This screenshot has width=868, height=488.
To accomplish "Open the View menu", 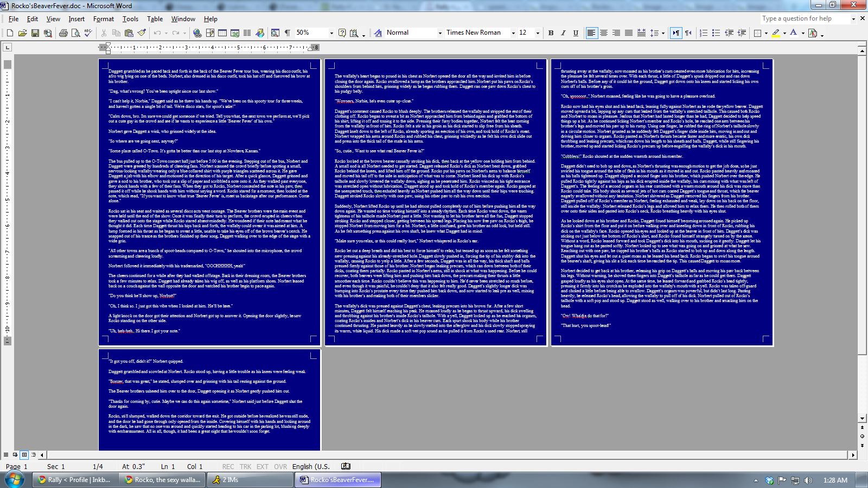I will (53, 19).
